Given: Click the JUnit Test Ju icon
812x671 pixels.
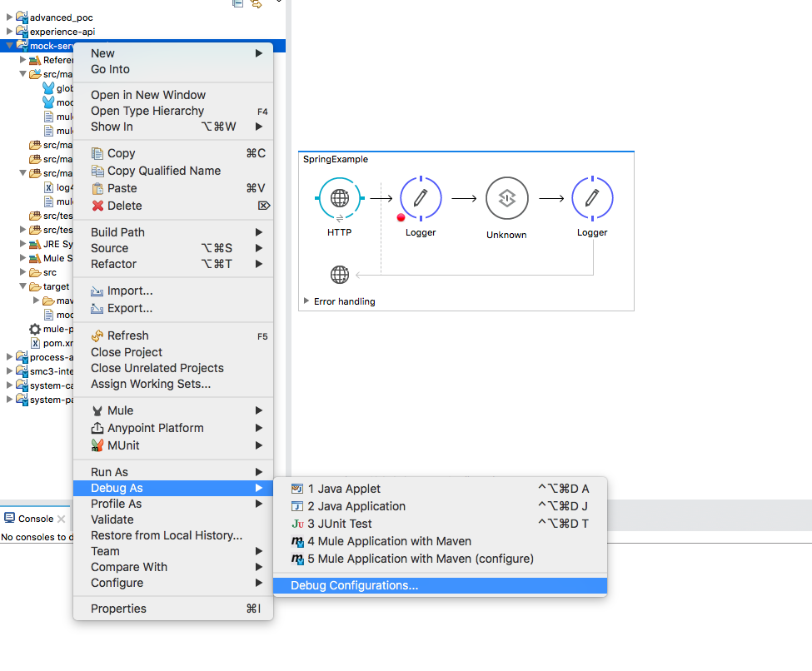Looking at the screenshot, I should pos(298,524).
